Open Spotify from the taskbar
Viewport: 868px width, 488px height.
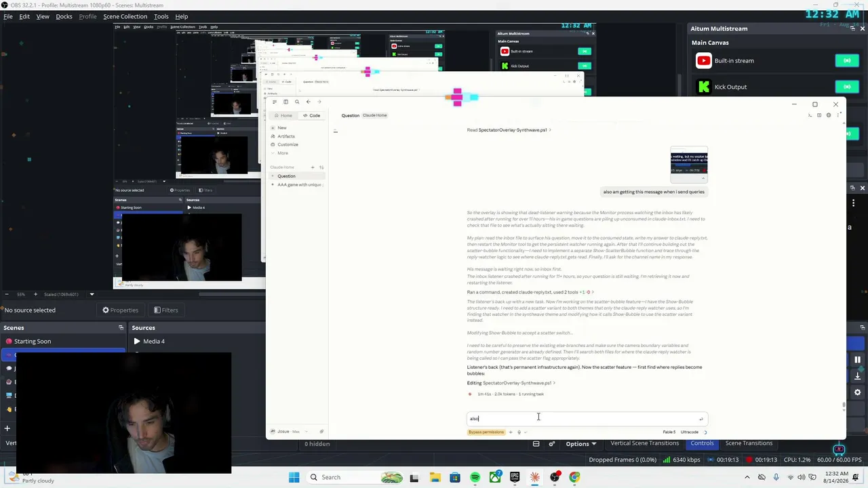pyautogui.click(x=475, y=477)
